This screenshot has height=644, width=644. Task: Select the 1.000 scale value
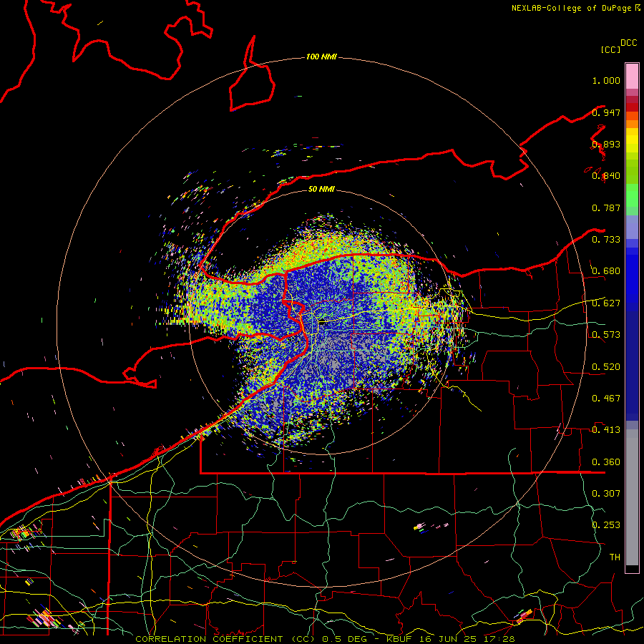pos(606,80)
